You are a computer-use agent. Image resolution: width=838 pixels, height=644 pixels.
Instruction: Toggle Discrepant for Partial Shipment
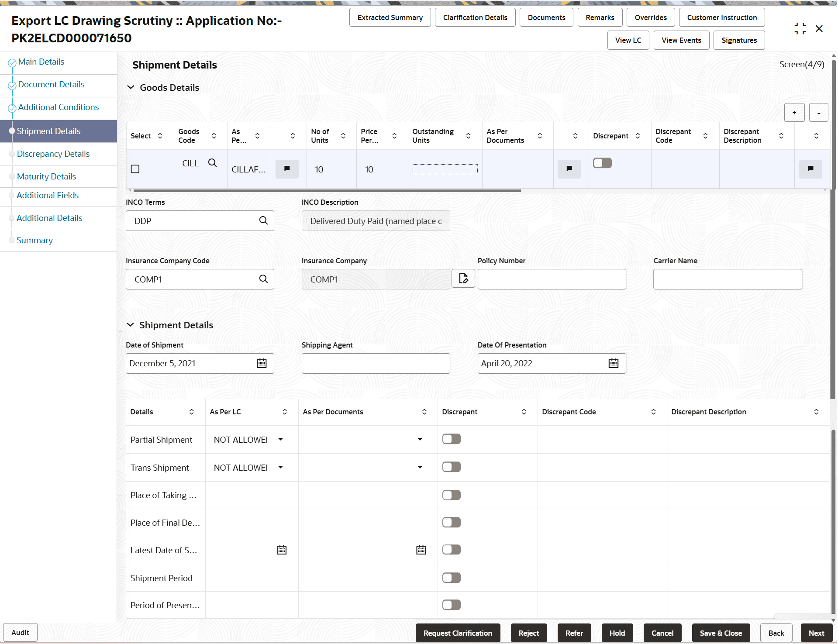pyautogui.click(x=452, y=439)
